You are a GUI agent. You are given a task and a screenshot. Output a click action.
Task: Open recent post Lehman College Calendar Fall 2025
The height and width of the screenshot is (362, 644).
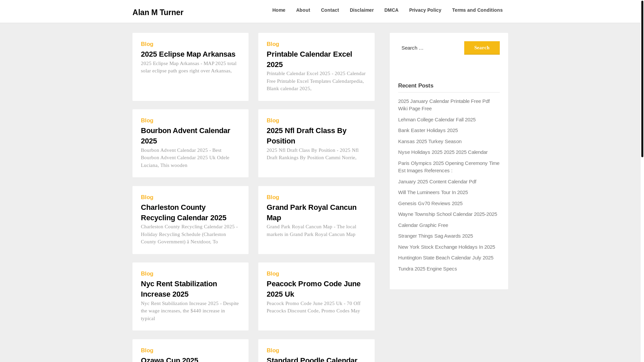pos(437,120)
